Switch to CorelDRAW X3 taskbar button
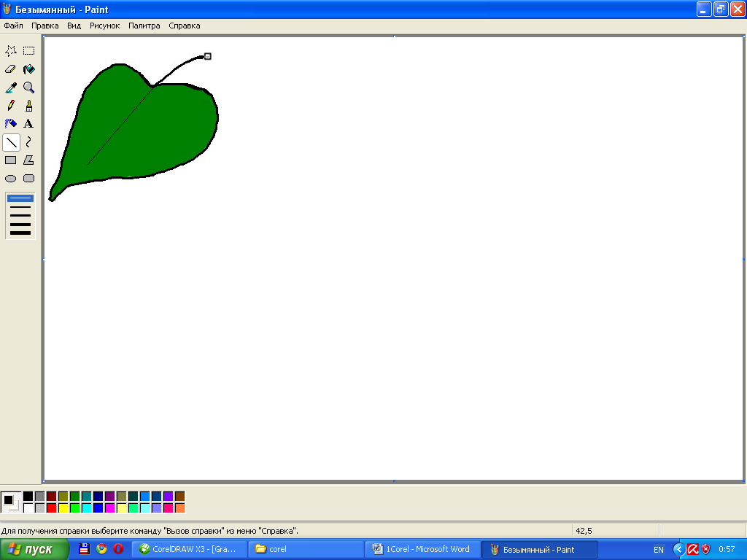747x560 pixels. pos(189,549)
